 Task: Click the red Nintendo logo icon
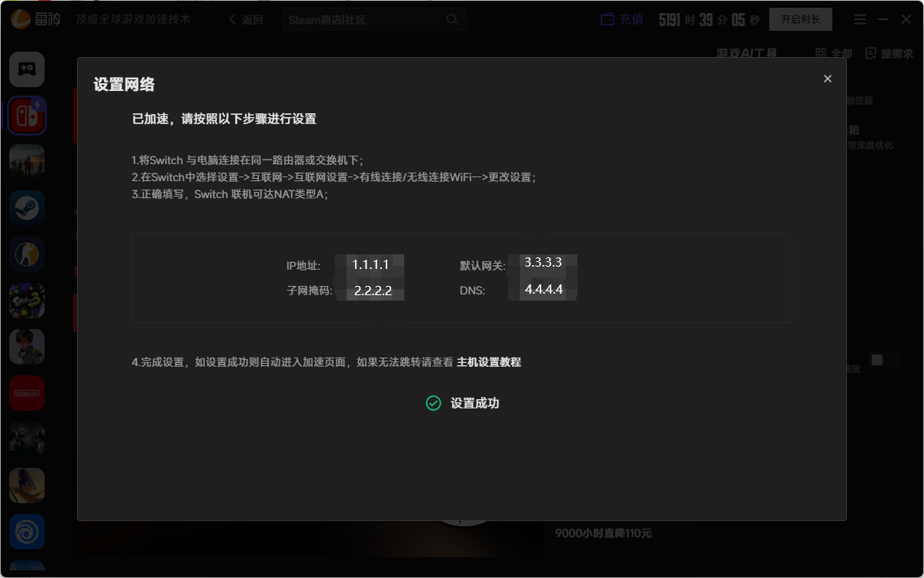pos(27,393)
